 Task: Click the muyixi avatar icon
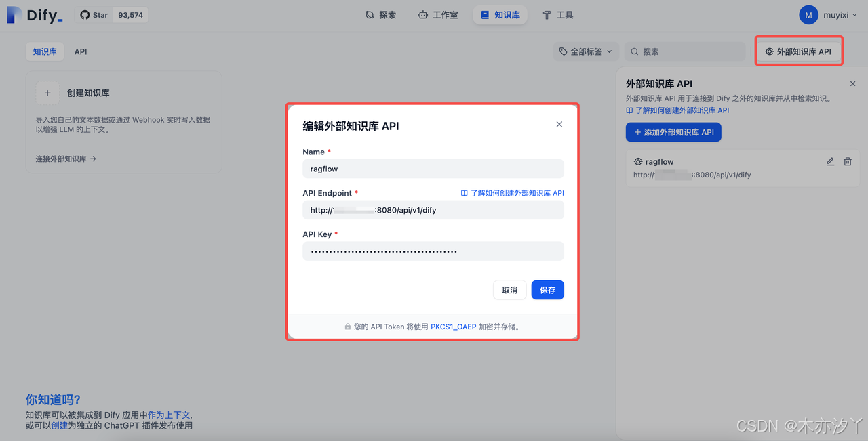(x=808, y=14)
